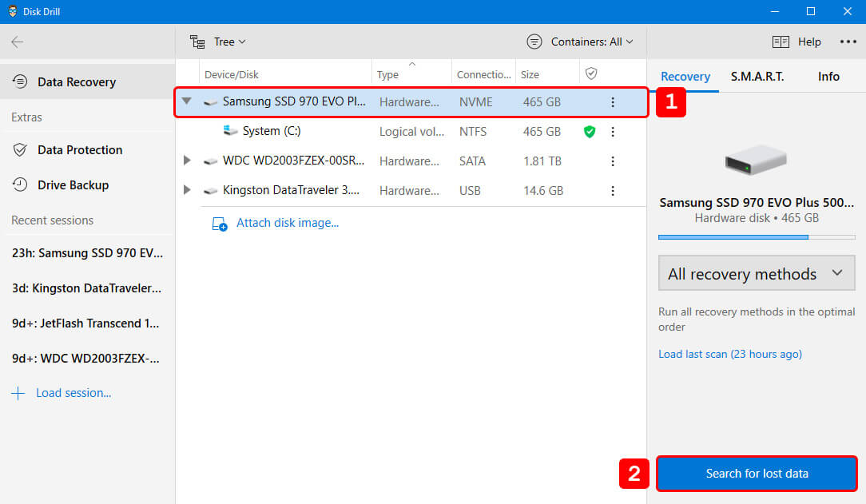Viewport: 866px width, 504px height.
Task: Open recent session 9d+: JetFlash Transcend
Action: [85, 323]
